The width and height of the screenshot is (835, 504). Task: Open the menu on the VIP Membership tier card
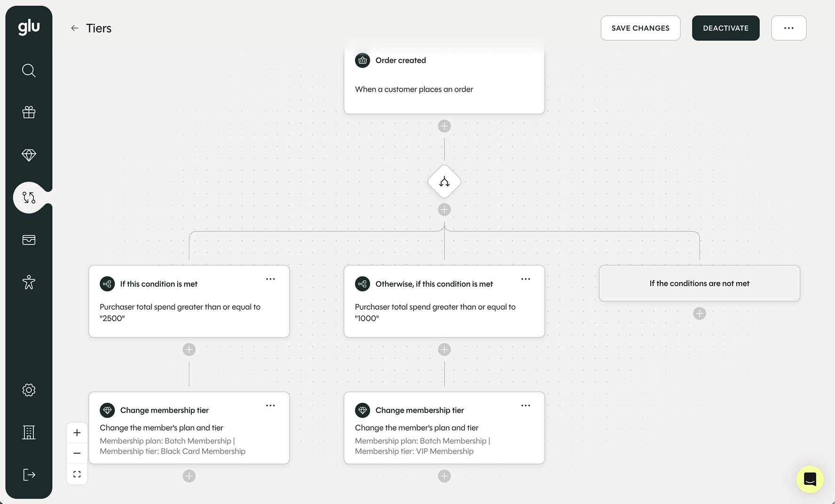tap(526, 405)
